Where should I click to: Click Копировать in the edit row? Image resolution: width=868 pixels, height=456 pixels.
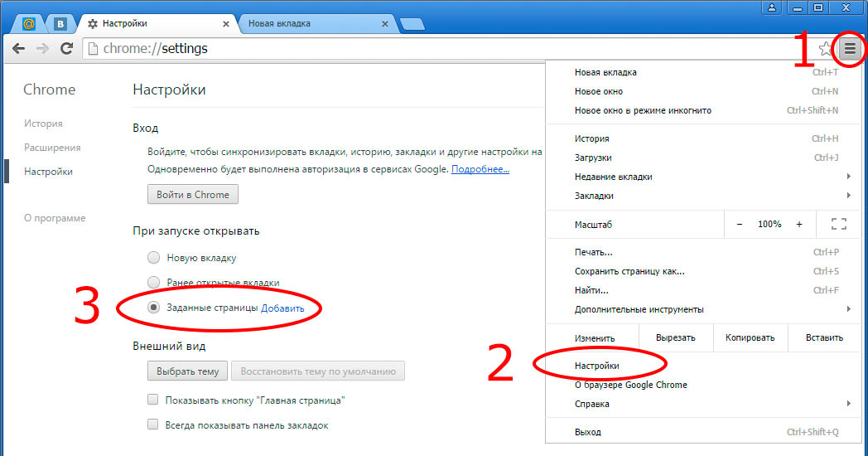click(750, 337)
